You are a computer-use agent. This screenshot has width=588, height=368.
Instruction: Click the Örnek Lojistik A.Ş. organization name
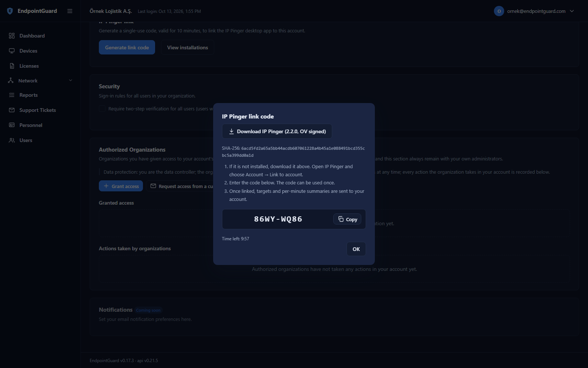(x=111, y=11)
